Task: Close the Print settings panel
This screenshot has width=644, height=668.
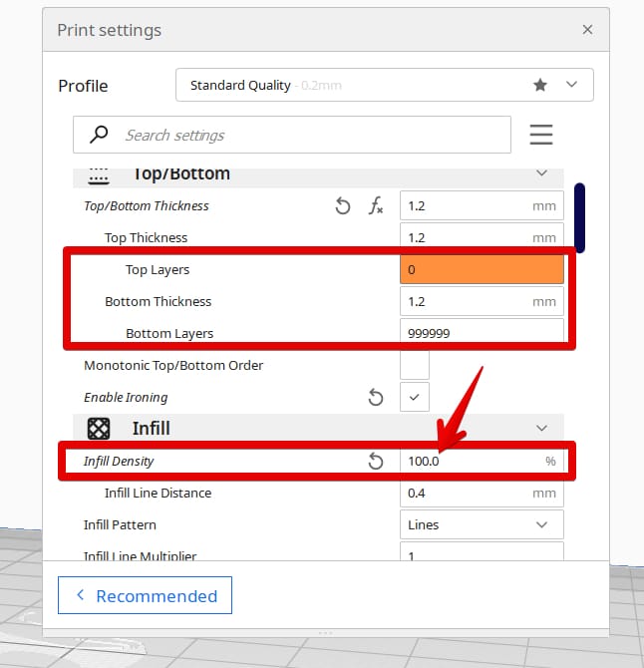Action: [587, 30]
